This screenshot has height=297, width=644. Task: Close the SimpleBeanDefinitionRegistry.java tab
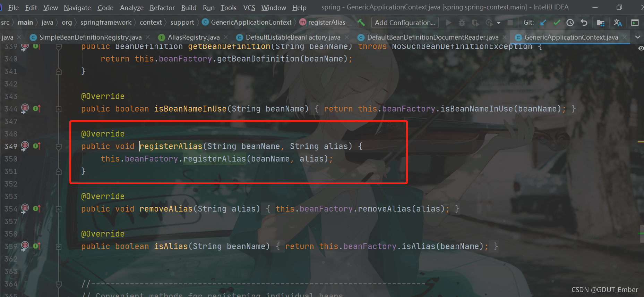click(148, 37)
